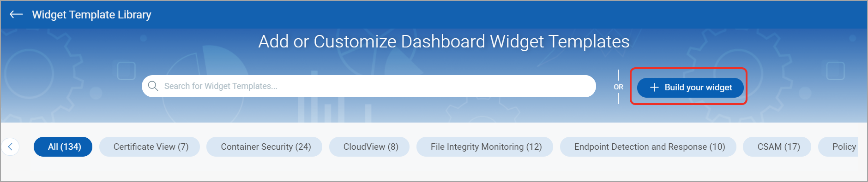This screenshot has width=868, height=182.
Task: Filter templates by CSAM (17)
Action: point(777,147)
